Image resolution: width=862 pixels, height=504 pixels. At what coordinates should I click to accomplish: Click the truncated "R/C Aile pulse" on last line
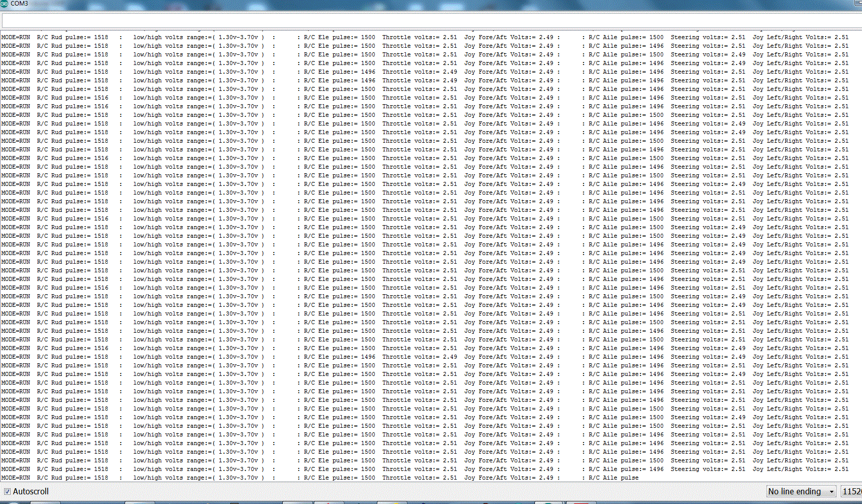(613, 478)
